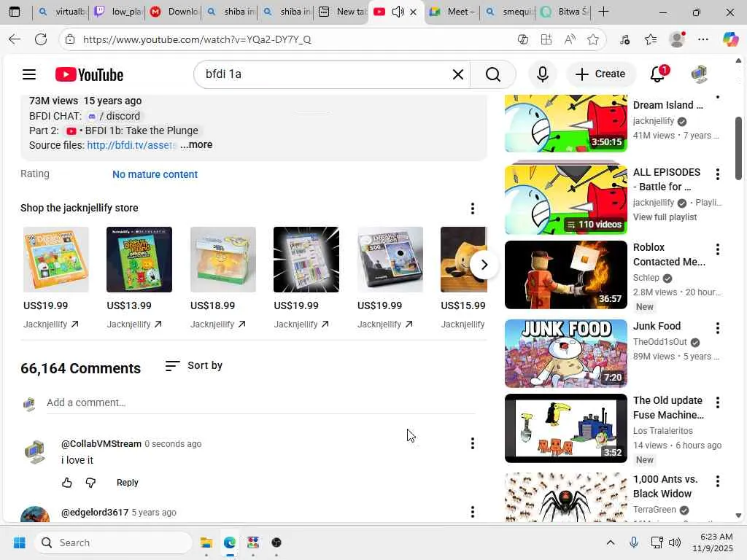Launch Copilot in the Edge toolbar
The image size is (747, 560).
(x=730, y=39)
